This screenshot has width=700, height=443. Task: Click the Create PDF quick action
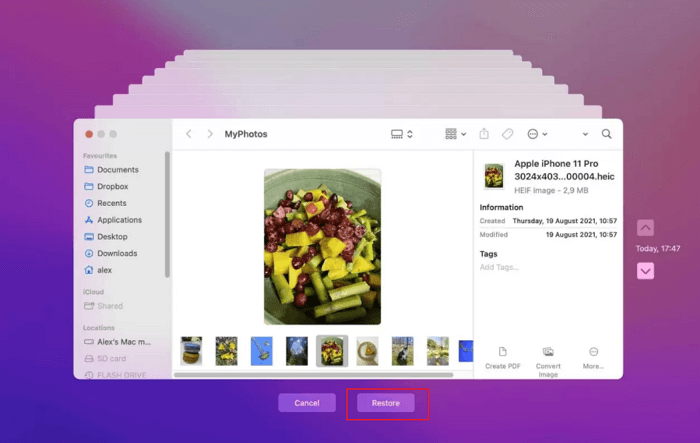click(x=502, y=357)
